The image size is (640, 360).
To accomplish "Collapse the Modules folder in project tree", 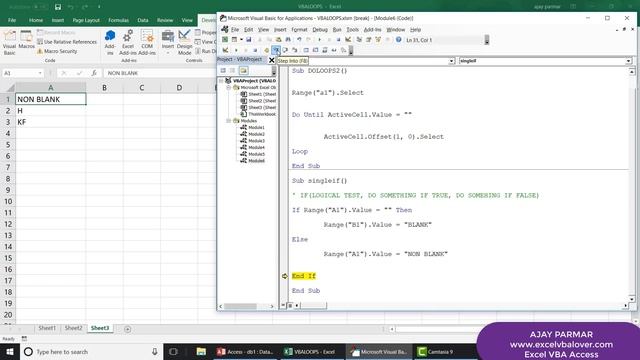I will tap(229, 121).
